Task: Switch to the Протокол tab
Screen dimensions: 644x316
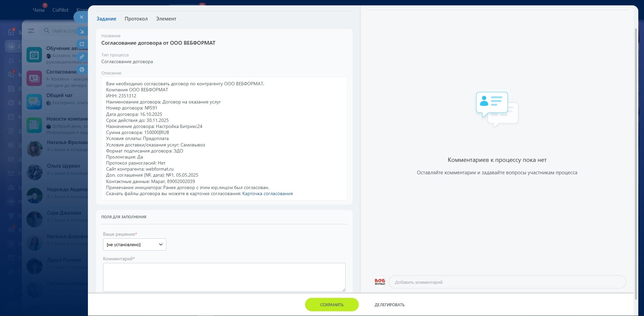Action: click(136, 19)
